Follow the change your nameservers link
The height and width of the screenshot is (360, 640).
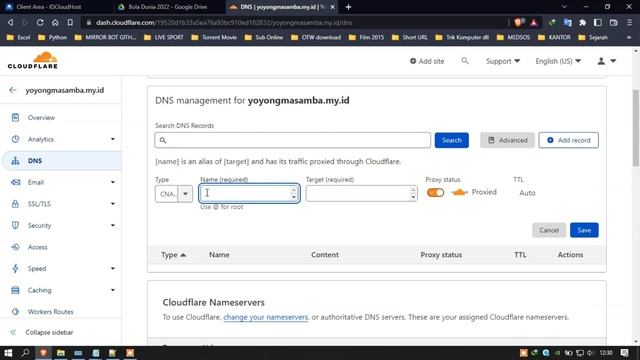click(266, 317)
